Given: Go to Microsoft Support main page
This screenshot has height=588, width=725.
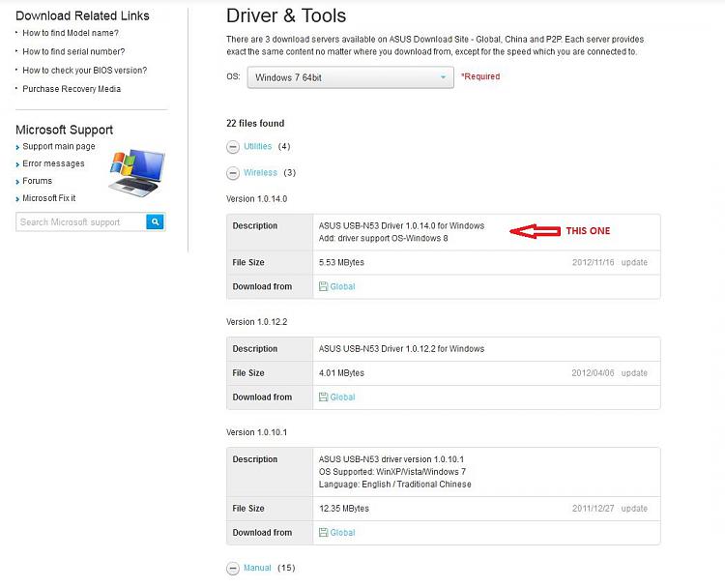Looking at the screenshot, I should tap(59, 146).
